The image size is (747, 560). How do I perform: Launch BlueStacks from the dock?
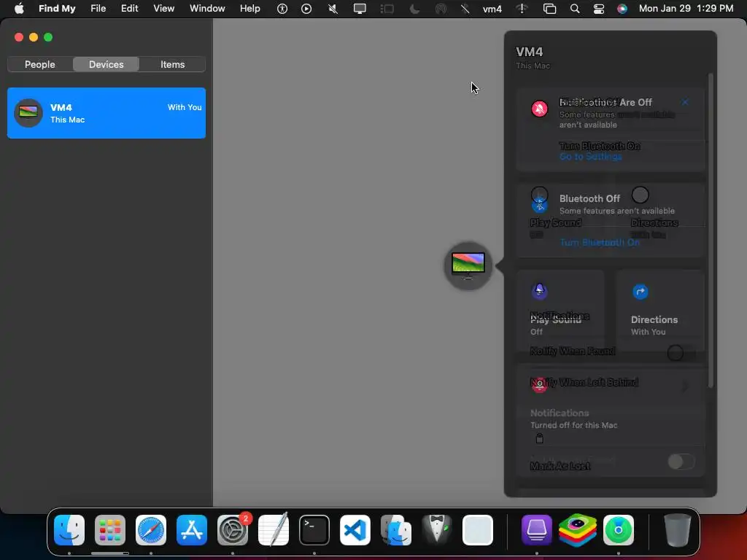click(x=578, y=530)
